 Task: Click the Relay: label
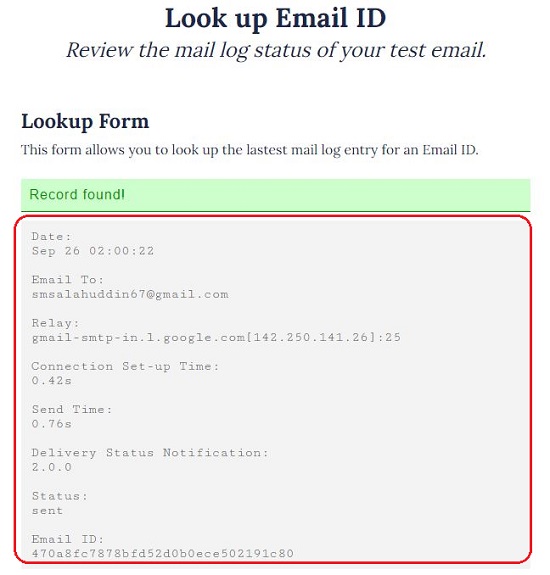(55, 323)
